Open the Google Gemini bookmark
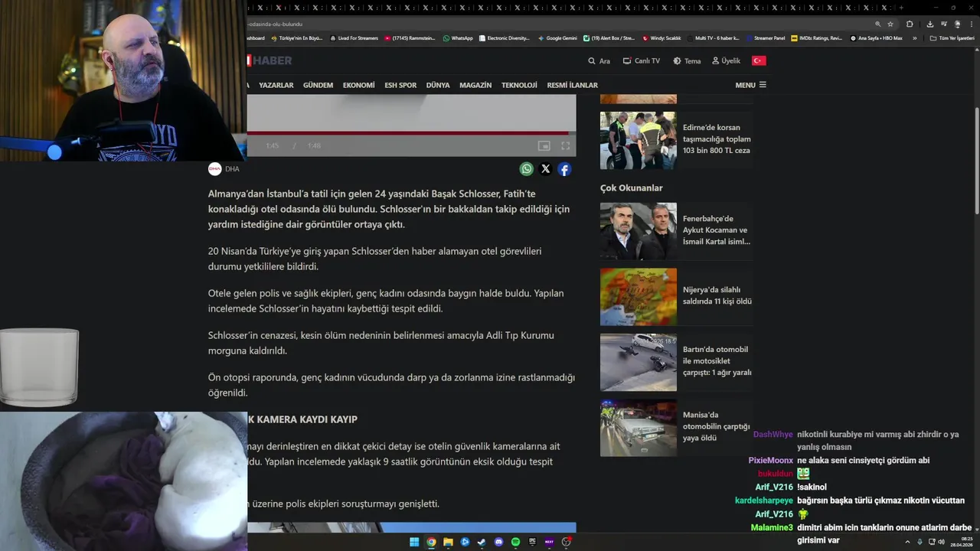 (x=557, y=37)
